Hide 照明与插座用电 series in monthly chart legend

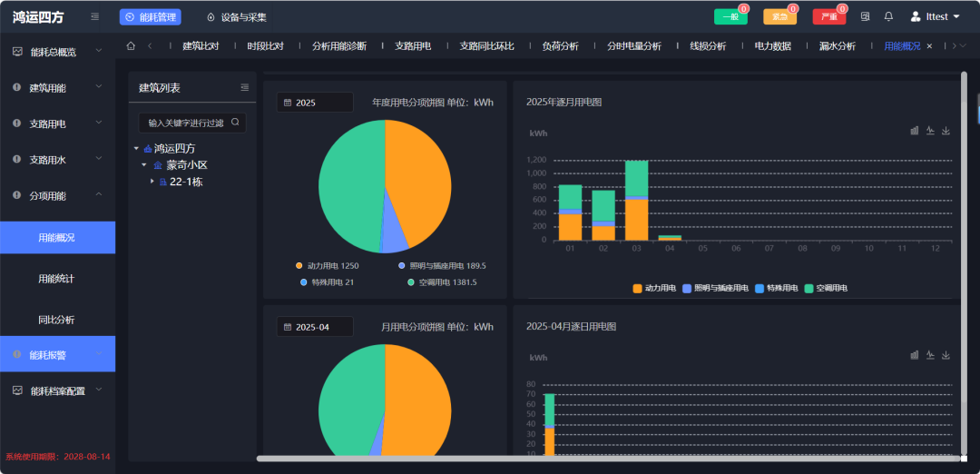(714, 289)
